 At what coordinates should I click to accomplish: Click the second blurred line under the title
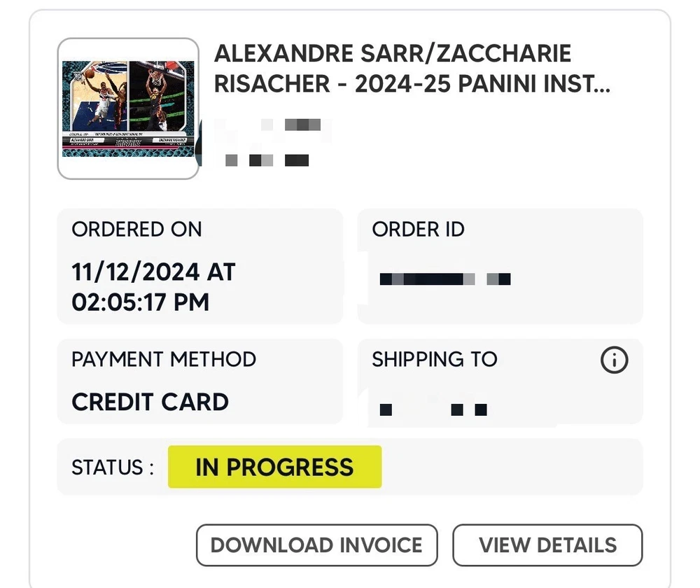pyautogui.click(x=266, y=161)
